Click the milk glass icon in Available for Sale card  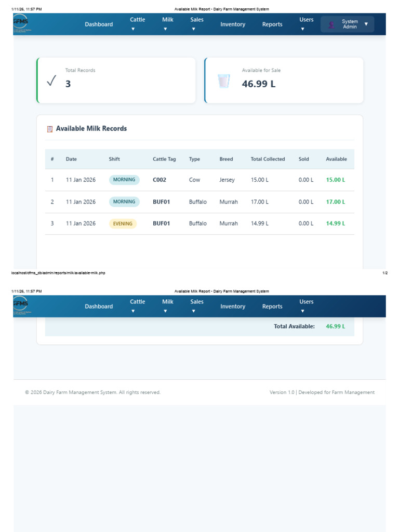click(x=223, y=81)
